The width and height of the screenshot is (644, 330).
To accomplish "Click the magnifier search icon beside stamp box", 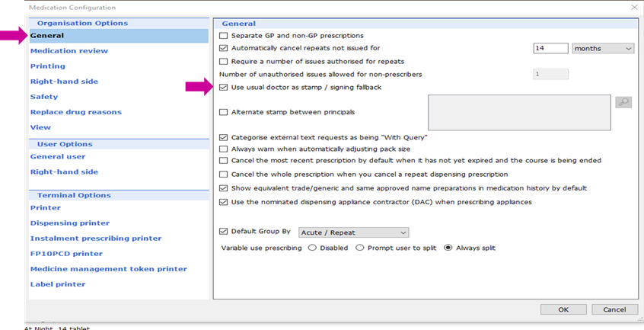I will pyautogui.click(x=623, y=102).
